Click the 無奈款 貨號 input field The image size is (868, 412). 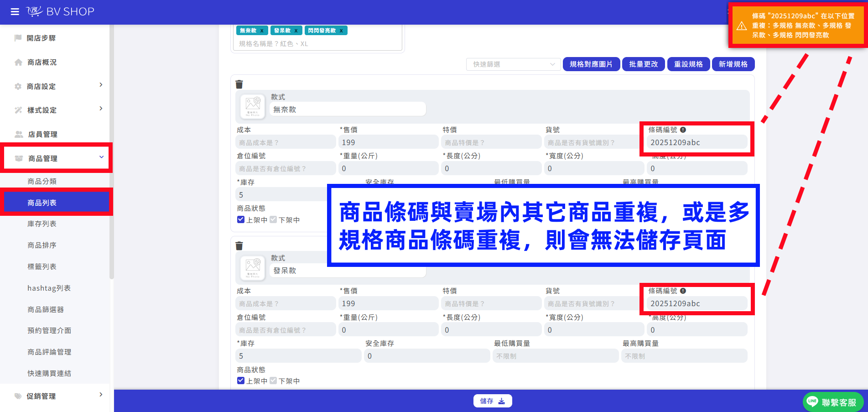tap(594, 142)
